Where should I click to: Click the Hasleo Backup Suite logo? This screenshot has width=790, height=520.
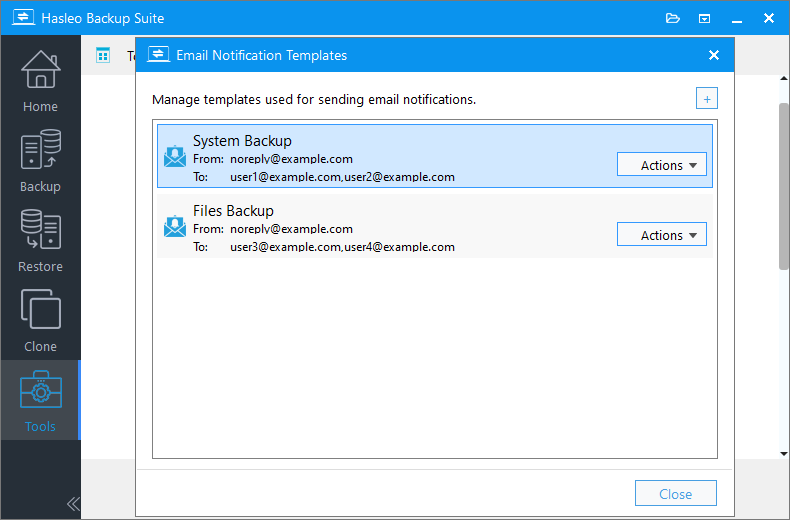point(23,18)
